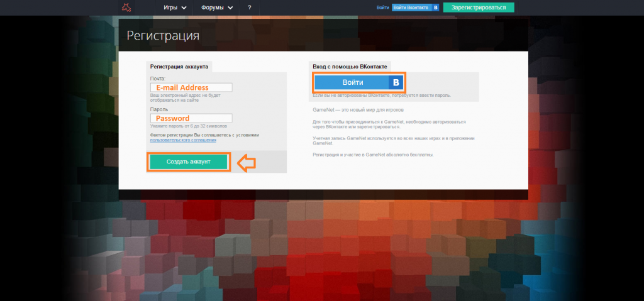This screenshot has height=301, width=644.
Task: Expand the Игры dropdown chevron
Action: pos(184,8)
